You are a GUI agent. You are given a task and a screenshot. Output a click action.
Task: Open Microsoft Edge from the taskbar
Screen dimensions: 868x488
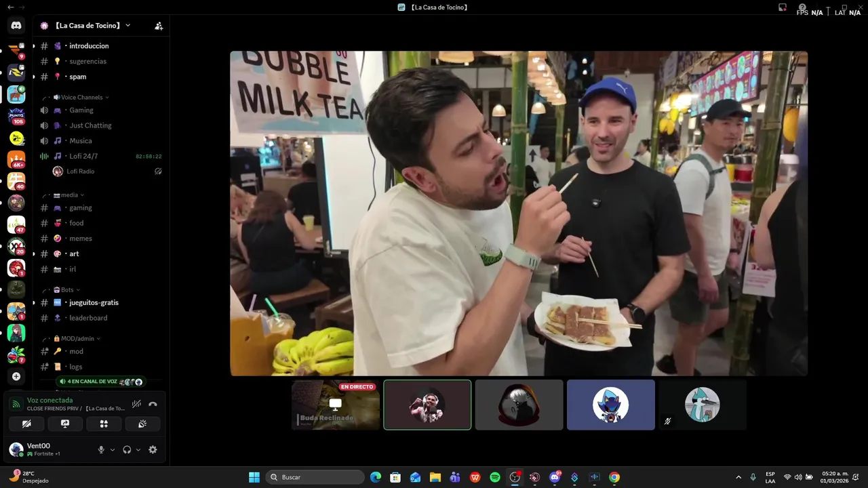coord(376,477)
